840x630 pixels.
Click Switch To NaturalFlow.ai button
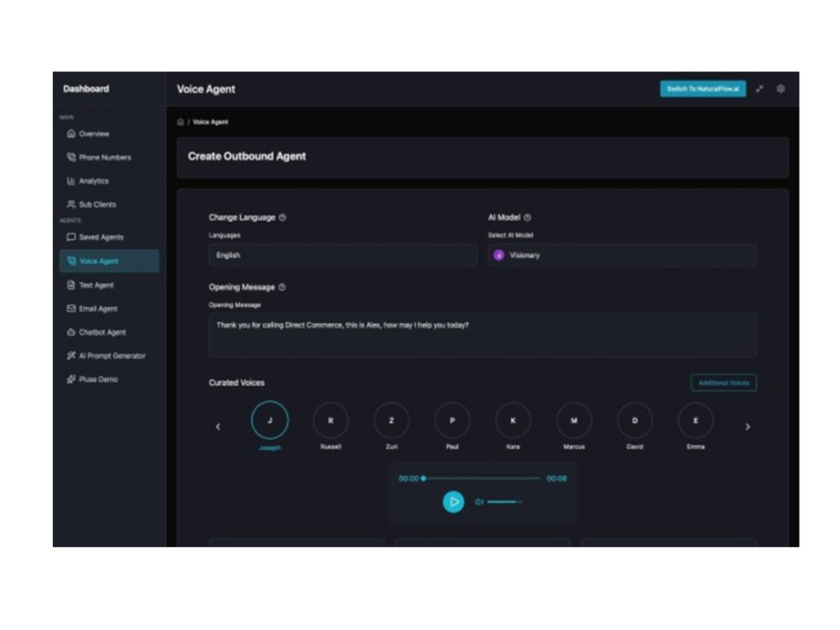(703, 89)
